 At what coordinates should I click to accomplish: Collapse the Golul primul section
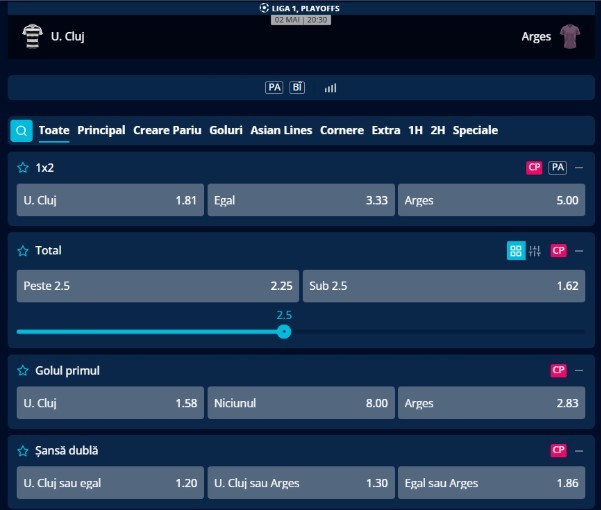pos(579,371)
